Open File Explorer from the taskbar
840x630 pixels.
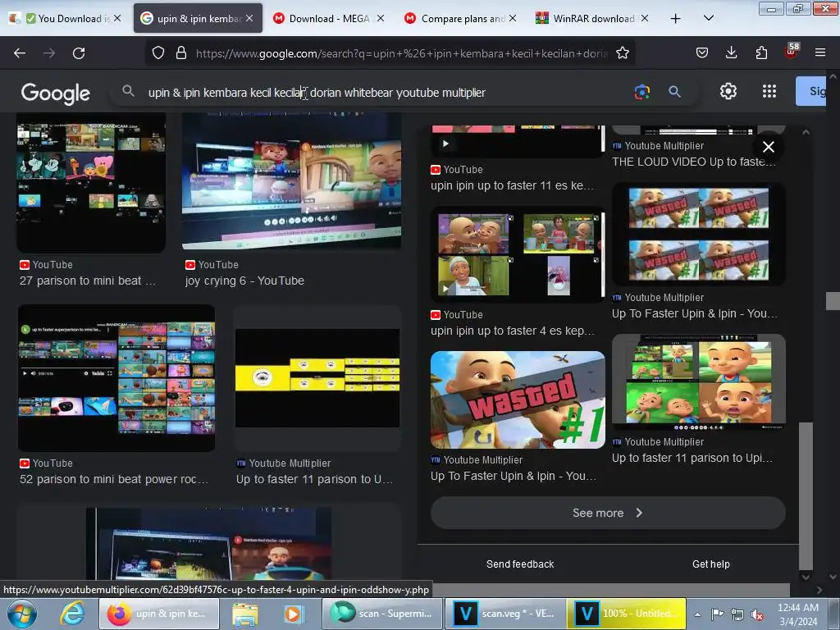tap(244, 614)
